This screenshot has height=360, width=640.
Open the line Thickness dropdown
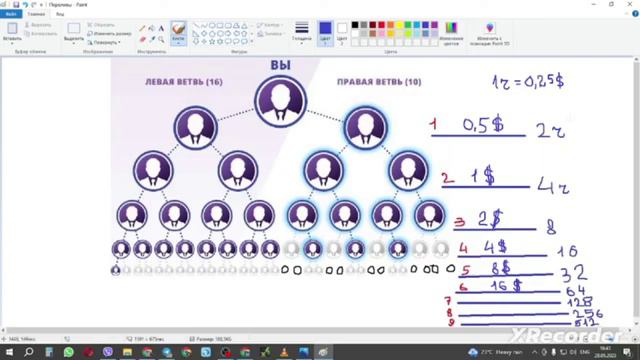tap(302, 32)
